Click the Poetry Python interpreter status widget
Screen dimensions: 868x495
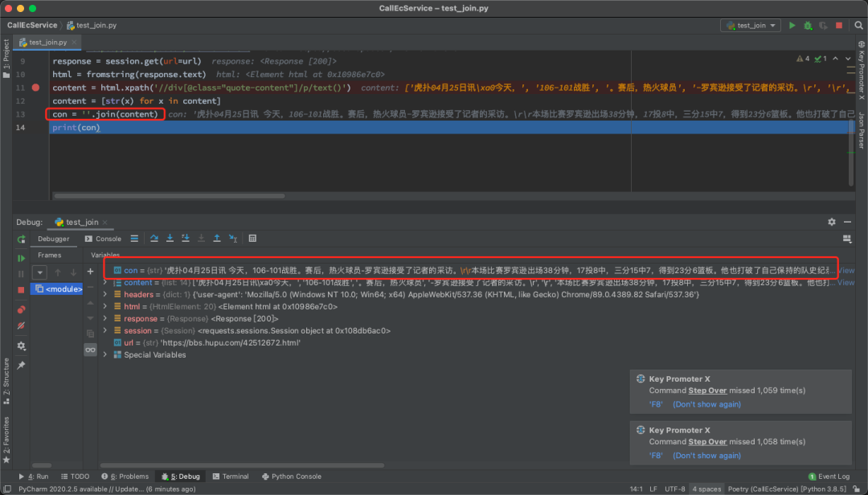pos(787,489)
